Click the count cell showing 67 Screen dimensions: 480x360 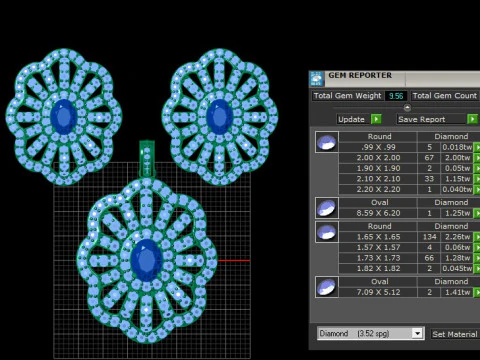[x=429, y=158]
